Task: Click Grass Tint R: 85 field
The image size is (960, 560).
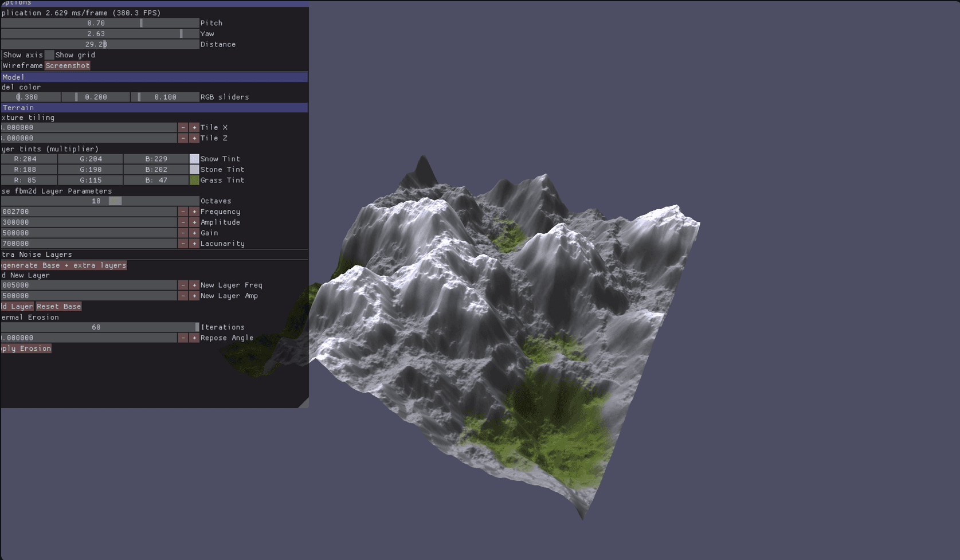Action: pos(29,180)
